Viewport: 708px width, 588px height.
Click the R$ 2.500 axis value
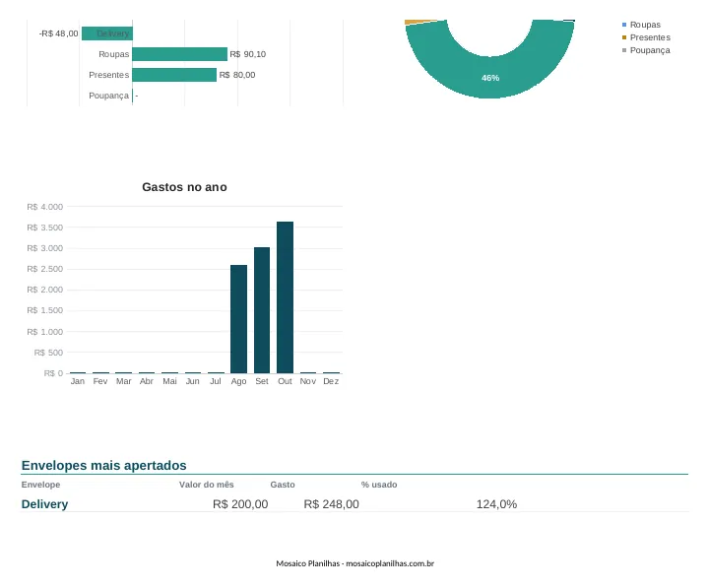click(x=44, y=269)
